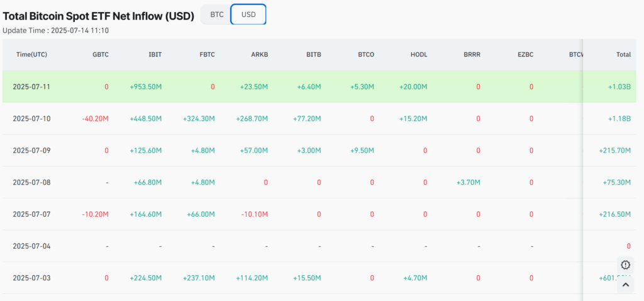Select the 2025-07-04 date cell
This screenshot has width=644, height=301.
pyautogui.click(x=31, y=246)
